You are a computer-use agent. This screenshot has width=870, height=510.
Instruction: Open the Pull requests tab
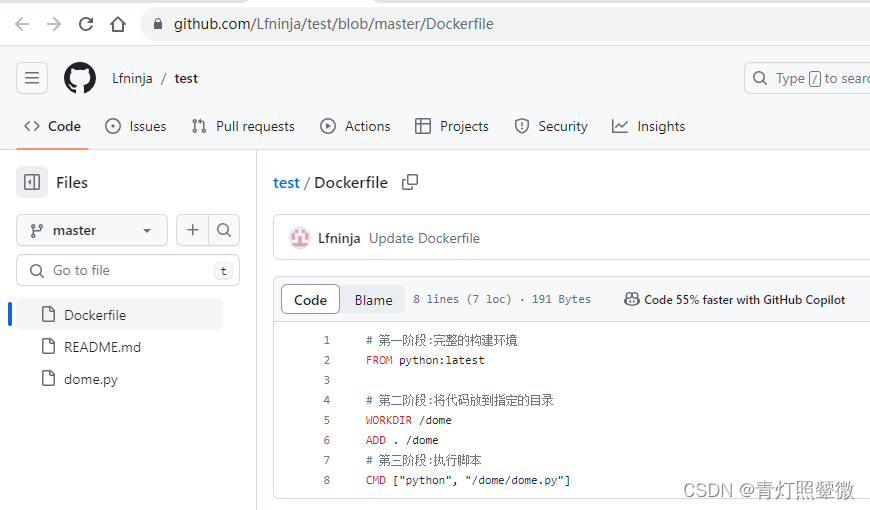[x=243, y=127]
